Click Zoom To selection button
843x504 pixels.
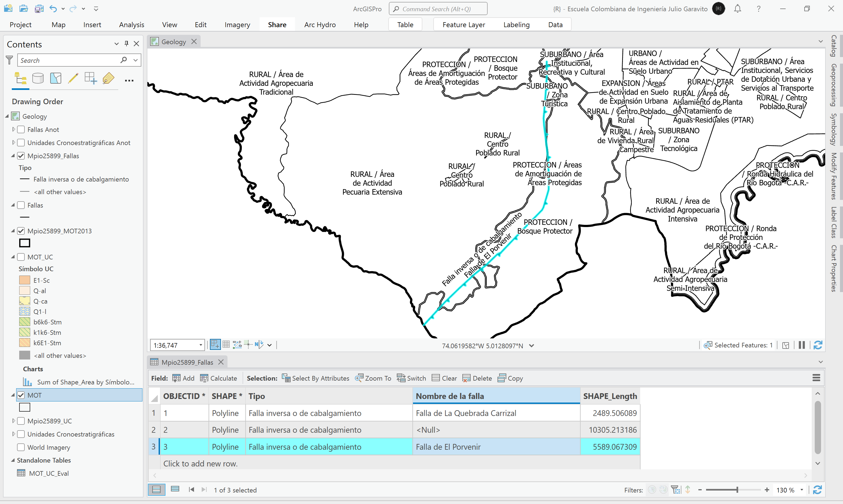click(x=373, y=378)
